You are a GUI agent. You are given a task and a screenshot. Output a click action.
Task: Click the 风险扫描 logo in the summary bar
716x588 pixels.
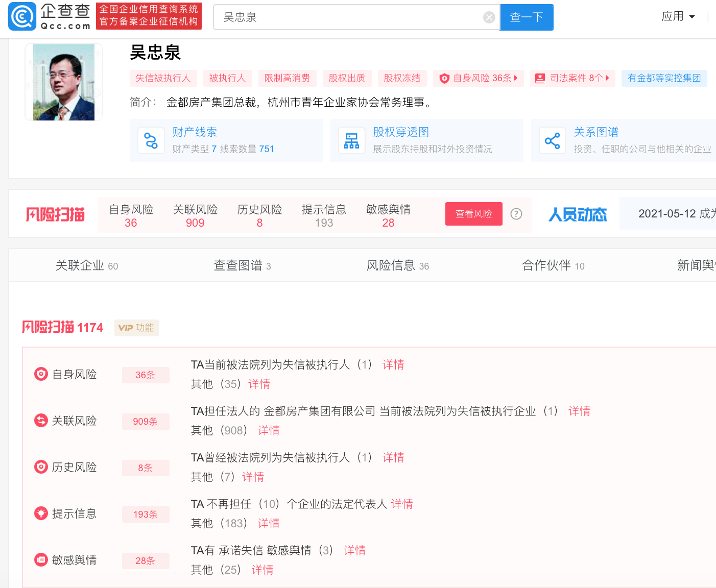55,214
